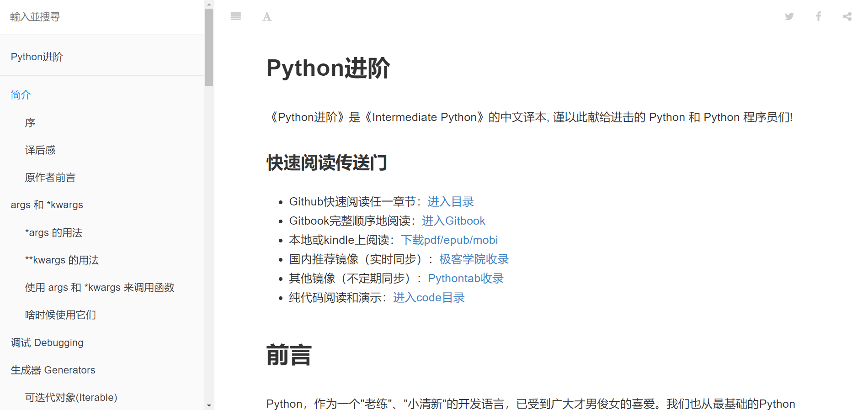
Task: Click the search input field
Action: 102,17
